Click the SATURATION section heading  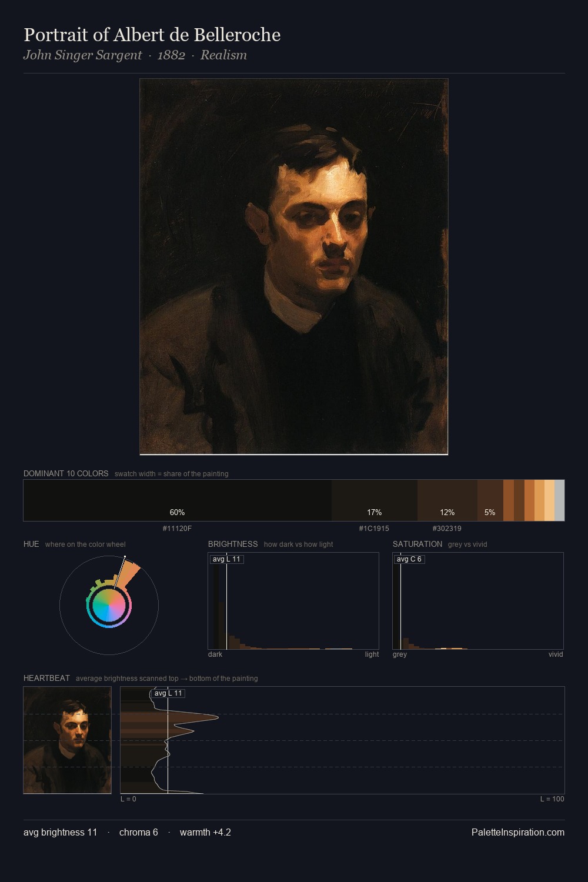click(417, 544)
